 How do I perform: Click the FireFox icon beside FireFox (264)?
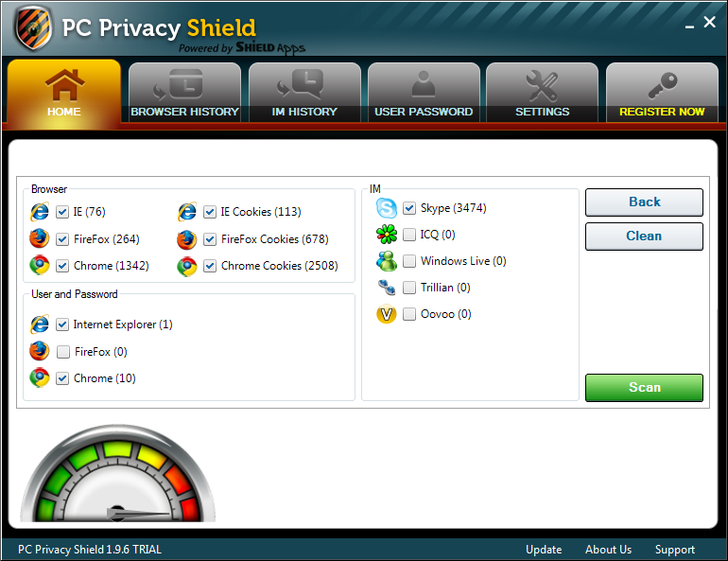coord(40,238)
